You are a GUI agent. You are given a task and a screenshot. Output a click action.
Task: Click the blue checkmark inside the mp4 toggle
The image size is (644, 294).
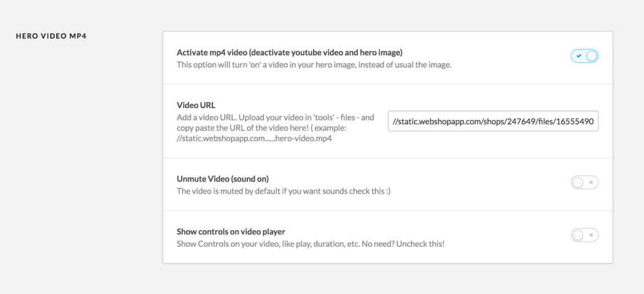click(579, 56)
